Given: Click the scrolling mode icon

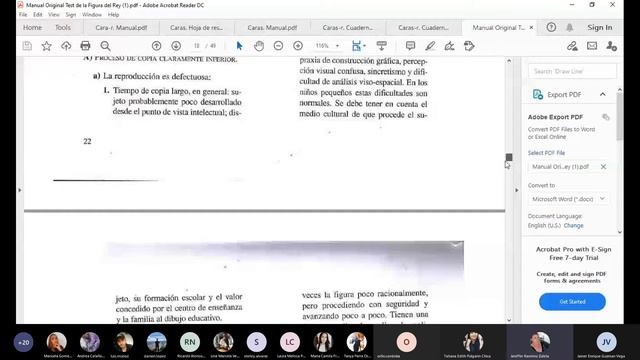Looking at the screenshot, I should (x=382, y=46).
